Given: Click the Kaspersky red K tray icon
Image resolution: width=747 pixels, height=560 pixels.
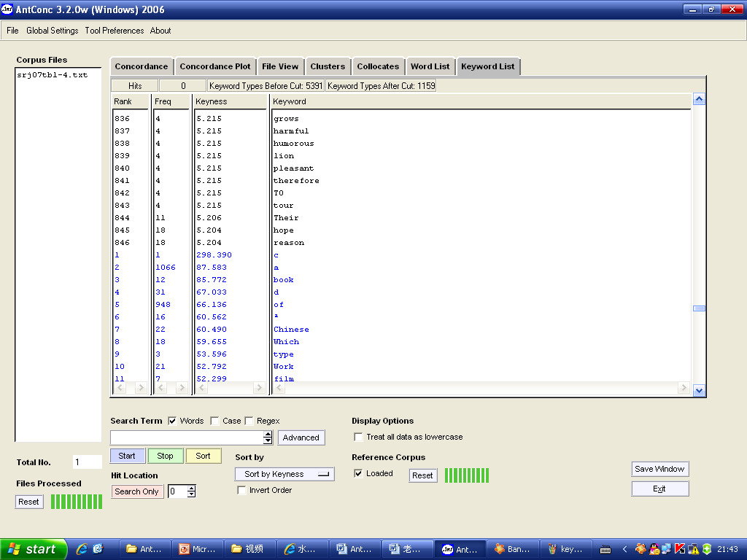Looking at the screenshot, I should click(680, 549).
